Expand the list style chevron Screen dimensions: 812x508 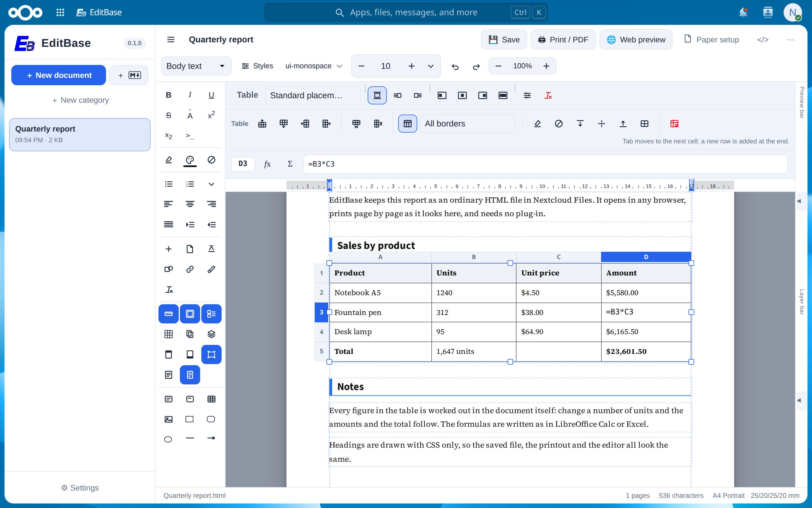pyautogui.click(x=211, y=184)
